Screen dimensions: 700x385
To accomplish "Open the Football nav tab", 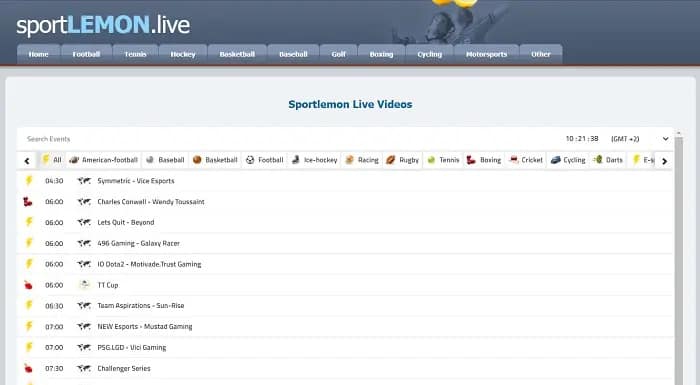I will point(86,54).
